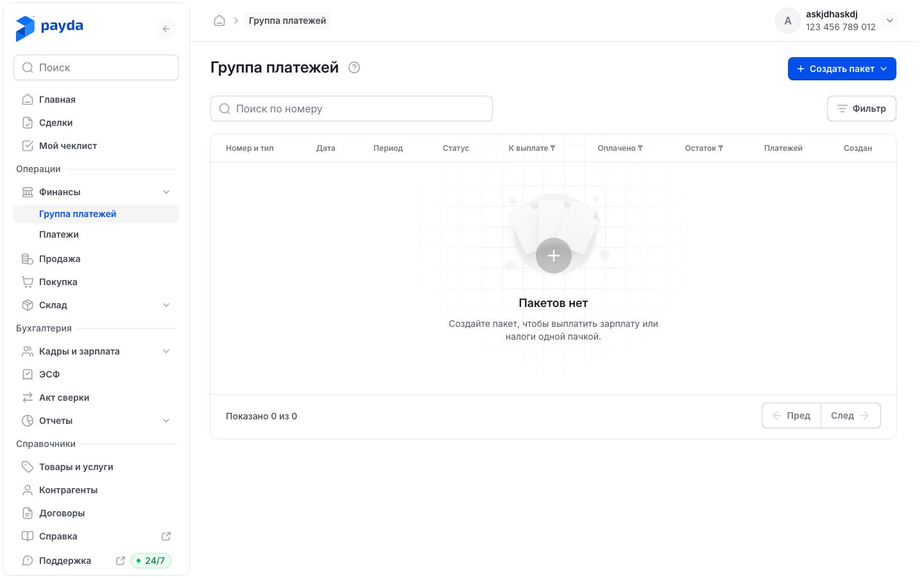Click the plus circle in empty state
The width and height of the screenshot is (924, 578).
click(554, 256)
